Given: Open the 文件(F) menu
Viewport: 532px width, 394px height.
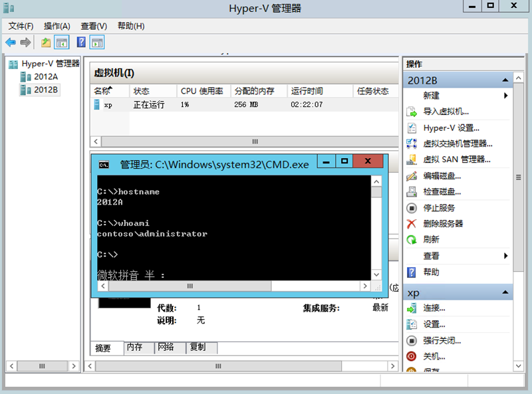Looking at the screenshot, I should [21, 26].
